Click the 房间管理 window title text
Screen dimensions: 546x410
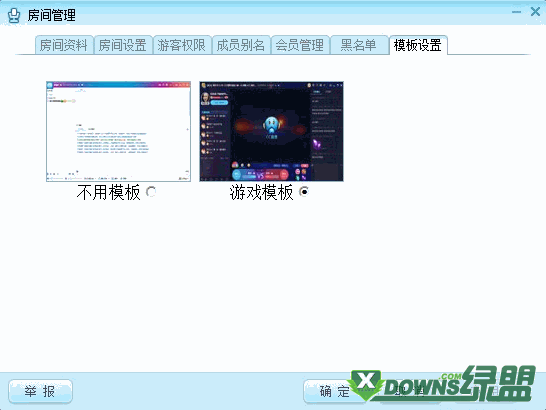(x=52, y=15)
